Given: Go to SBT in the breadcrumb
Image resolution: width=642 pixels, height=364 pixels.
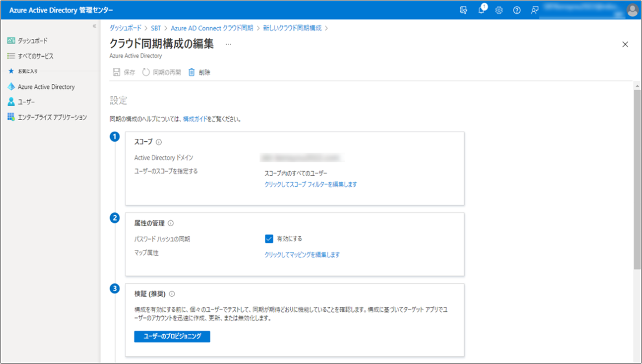Looking at the screenshot, I should click(x=156, y=28).
